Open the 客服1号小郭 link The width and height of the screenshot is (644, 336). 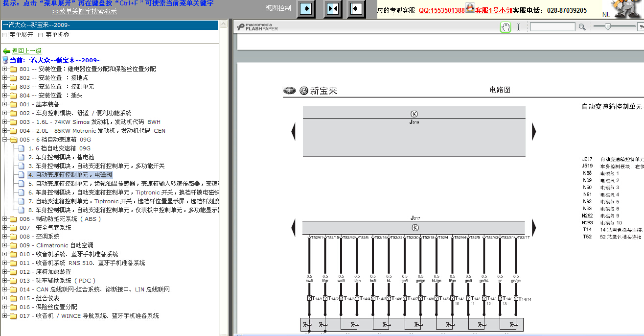[x=494, y=10]
